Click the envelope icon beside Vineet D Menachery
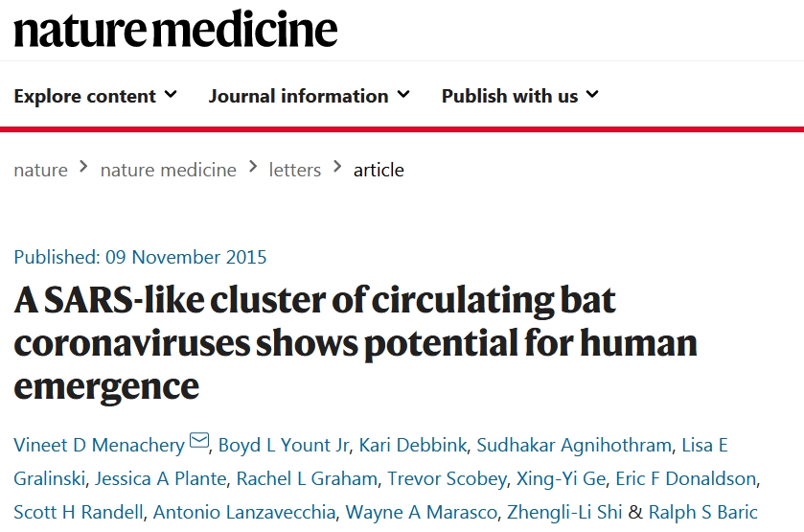The image size is (804, 532). (199, 442)
